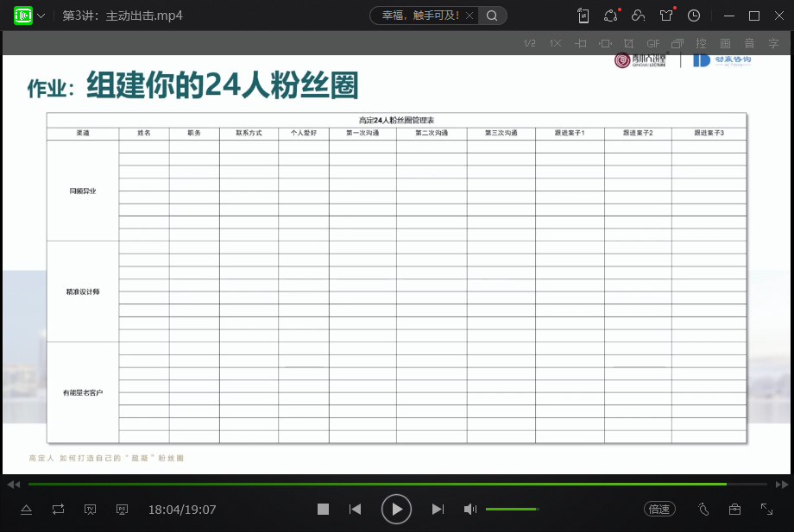Open the toolbox icon
The width and height of the screenshot is (794, 532).
[734, 510]
